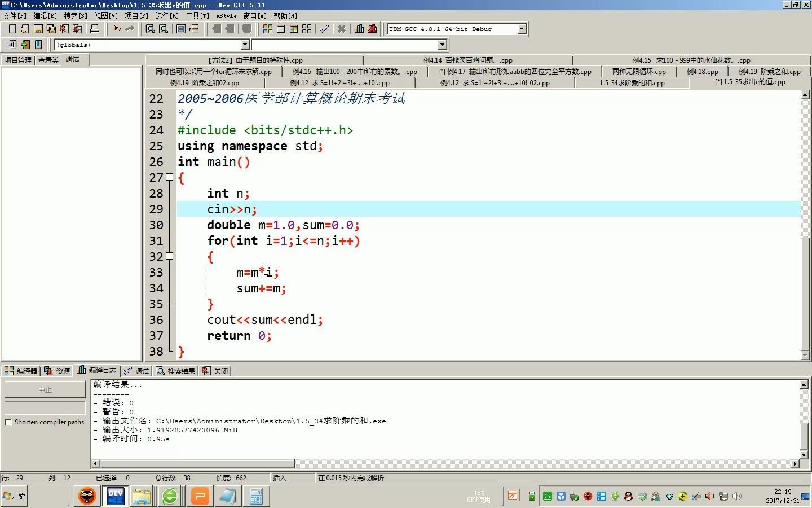Screen dimensions: 812x508
Task: Click the Save All toolbar icon
Action: tap(51, 29)
